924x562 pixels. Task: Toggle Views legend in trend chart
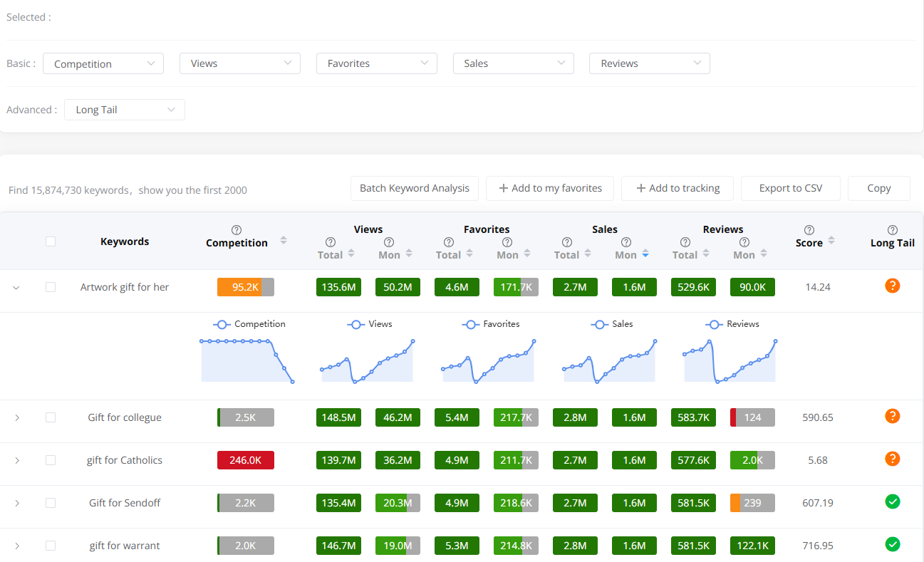tap(369, 324)
